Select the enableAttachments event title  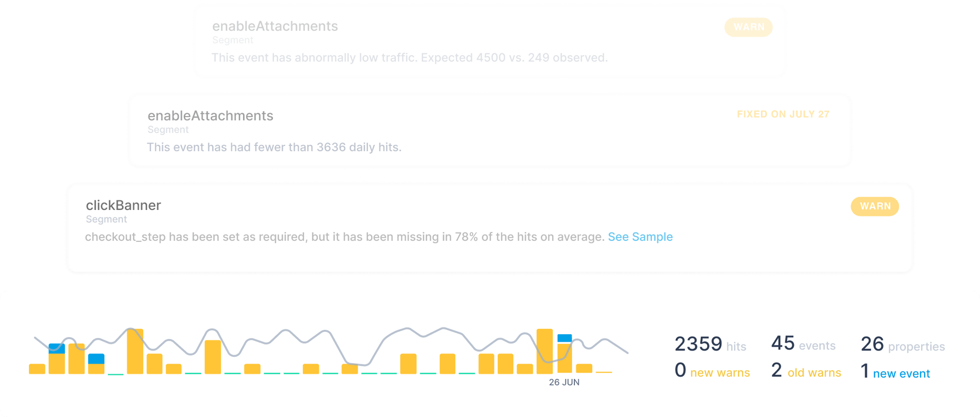pos(275,26)
